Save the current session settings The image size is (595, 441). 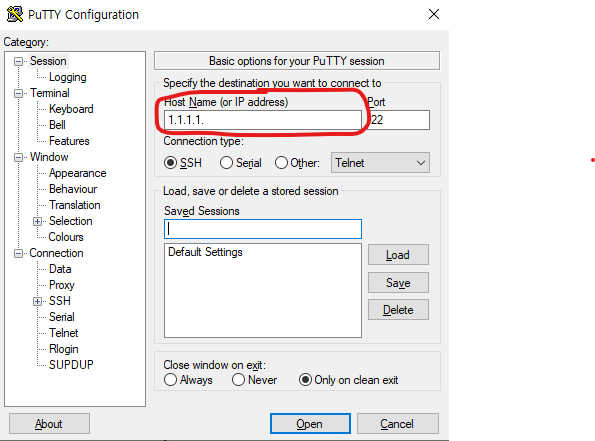coord(398,282)
